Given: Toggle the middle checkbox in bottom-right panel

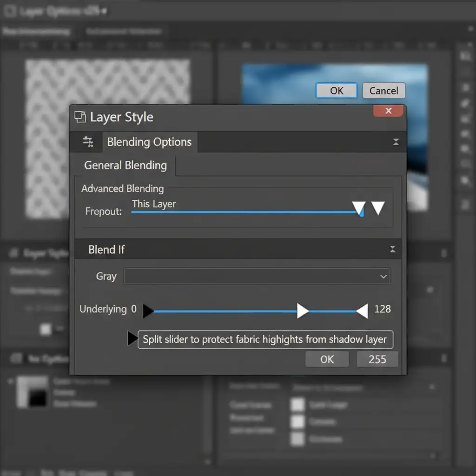Looking at the screenshot, I should (x=297, y=422).
